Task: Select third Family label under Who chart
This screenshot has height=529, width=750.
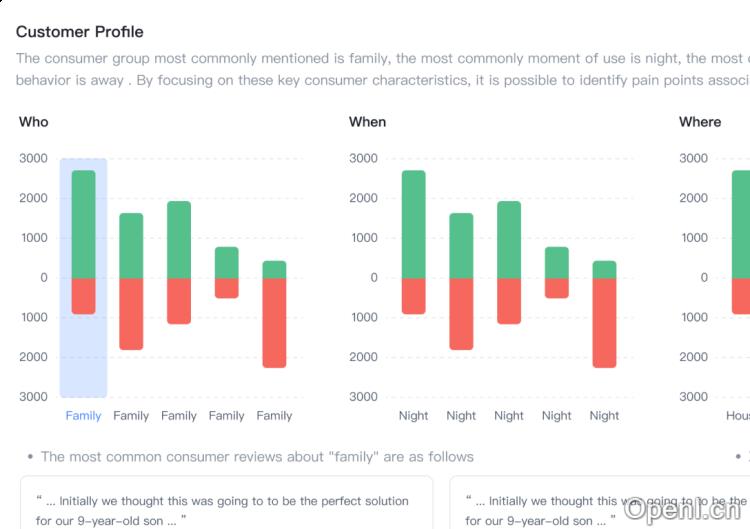Action: [x=179, y=416]
